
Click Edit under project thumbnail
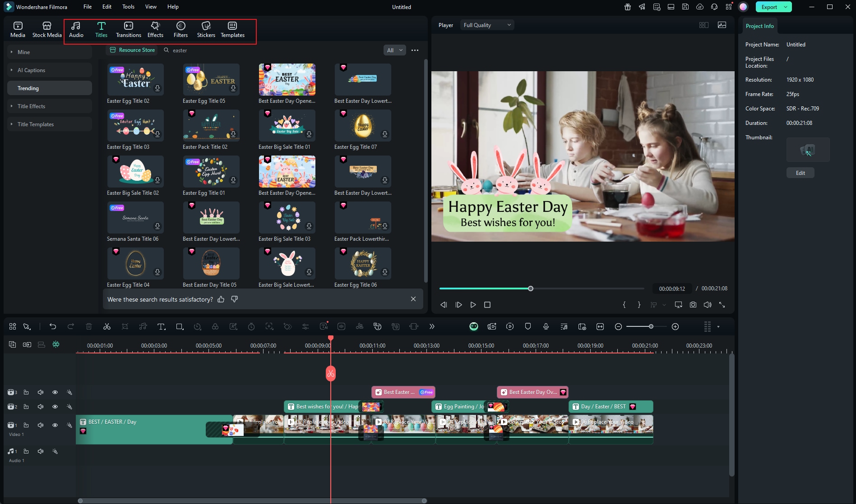pos(800,173)
